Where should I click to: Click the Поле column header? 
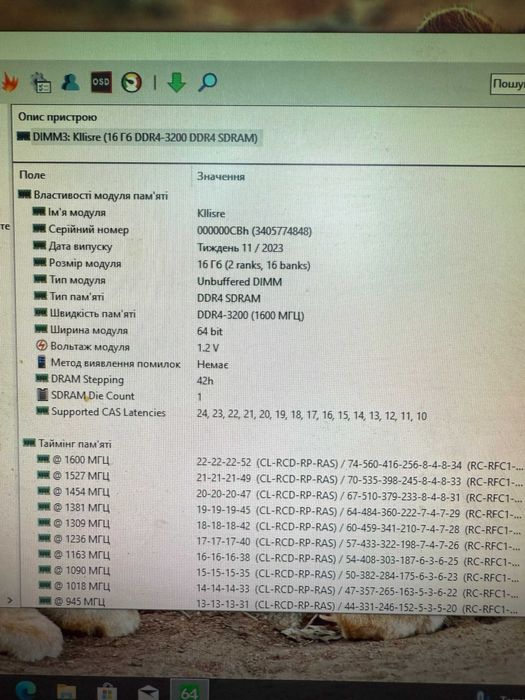32,175
